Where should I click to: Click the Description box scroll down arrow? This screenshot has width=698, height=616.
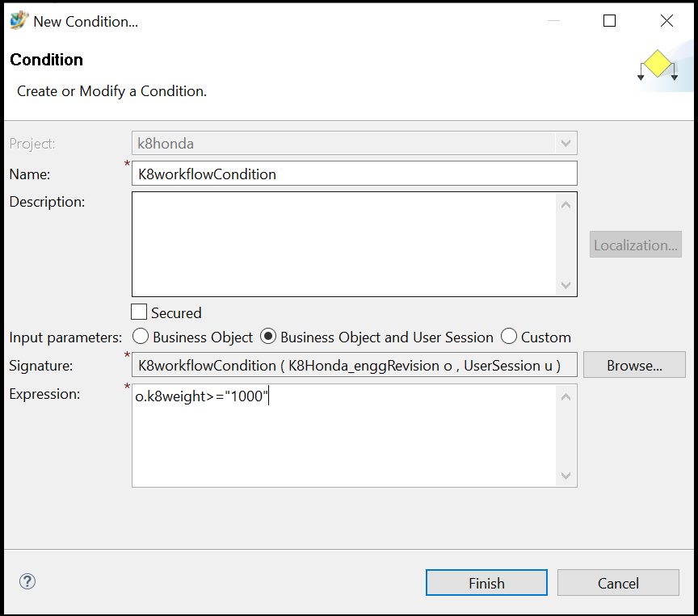tap(566, 285)
